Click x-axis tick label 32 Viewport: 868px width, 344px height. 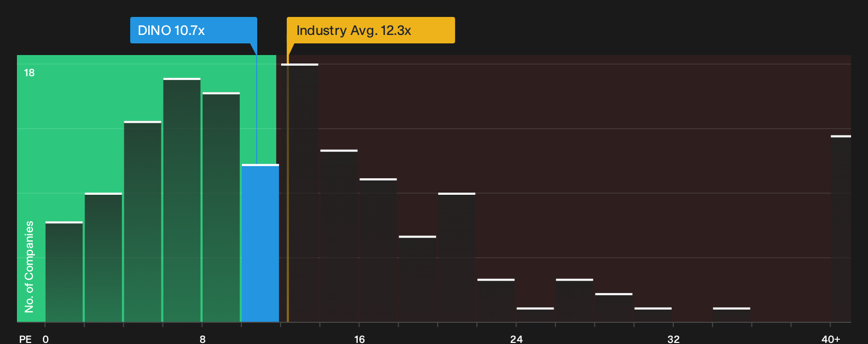[x=673, y=339]
